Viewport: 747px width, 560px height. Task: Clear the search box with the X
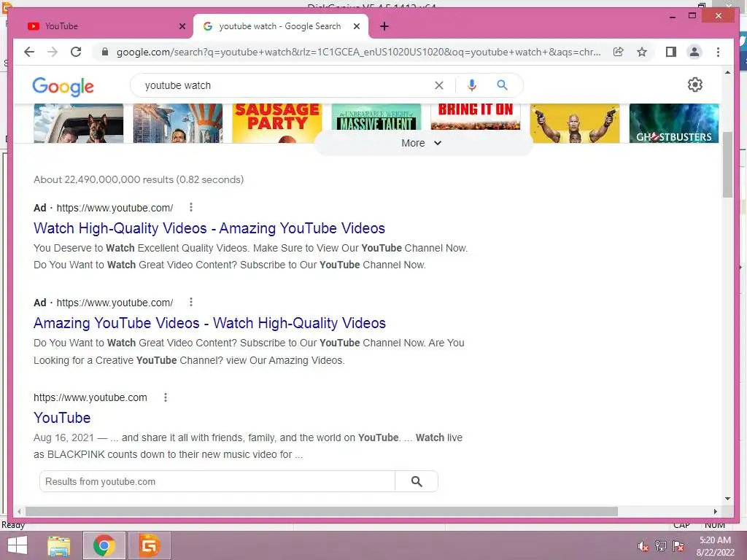438,85
